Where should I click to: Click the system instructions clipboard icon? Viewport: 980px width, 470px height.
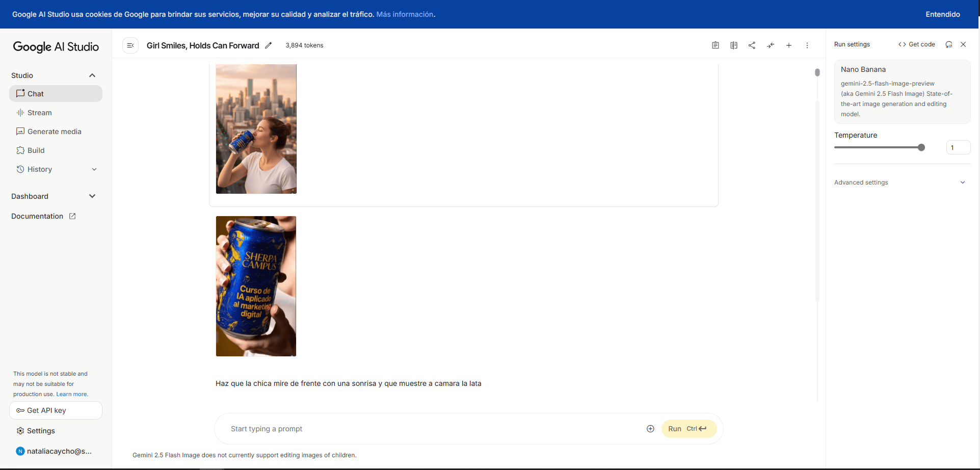(x=715, y=45)
